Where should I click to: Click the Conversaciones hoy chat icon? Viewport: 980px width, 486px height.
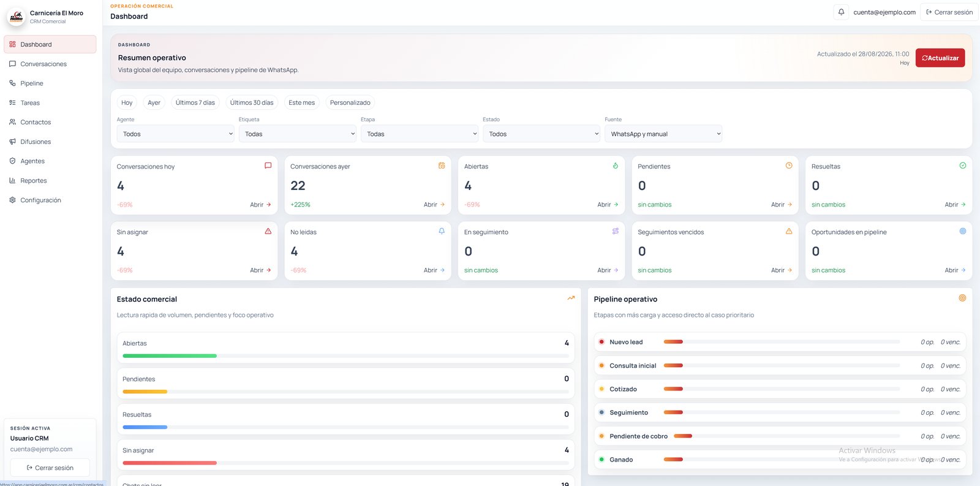(x=268, y=165)
